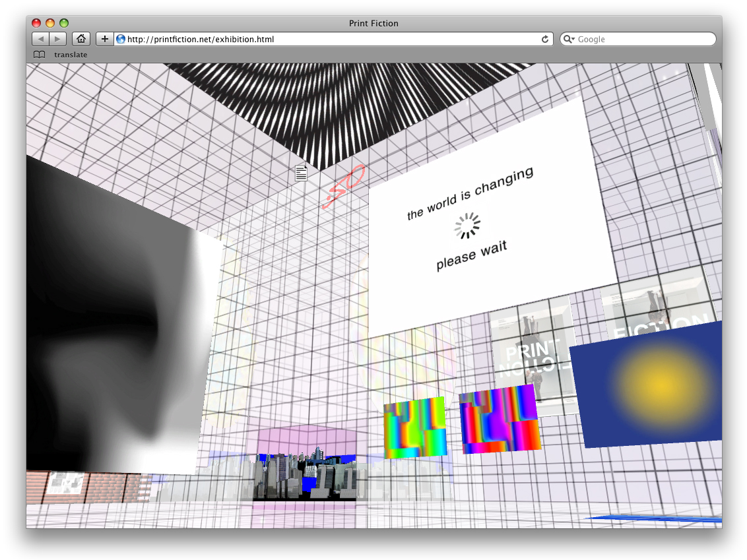Viewport: 747px width, 560px height.
Task: Click the globe site icon in address bar
Action: tap(121, 39)
